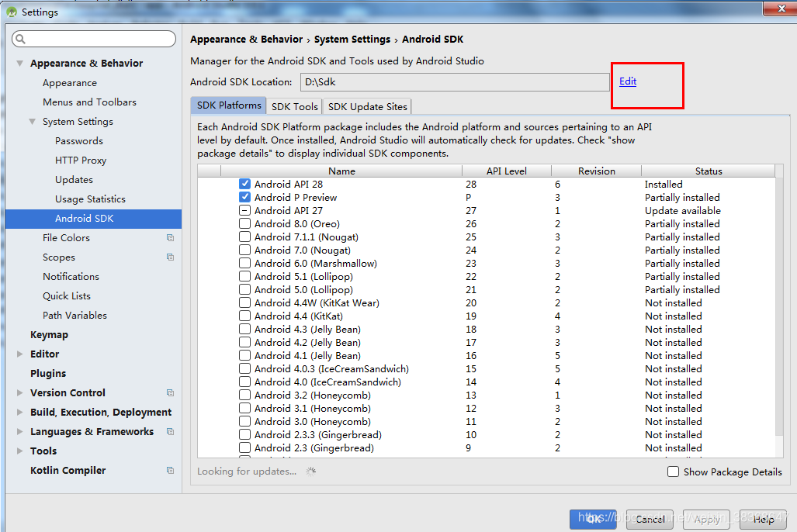The image size is (797, 532).
Task: Expand Version Control section arrow
Action: tap(20, 392)
